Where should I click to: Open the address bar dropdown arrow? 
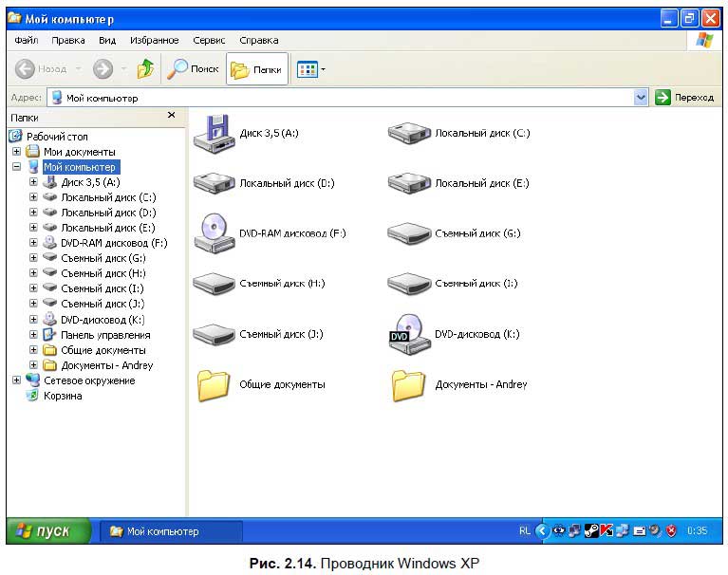tap(641, 98)
